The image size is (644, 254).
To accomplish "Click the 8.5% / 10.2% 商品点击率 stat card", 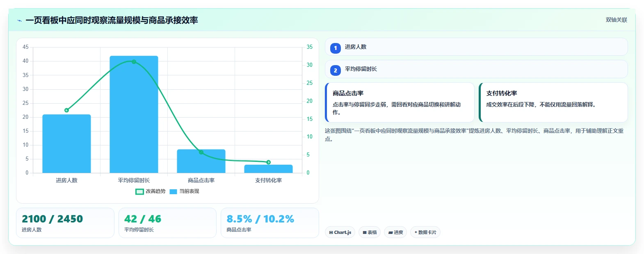I will (270, 223).
